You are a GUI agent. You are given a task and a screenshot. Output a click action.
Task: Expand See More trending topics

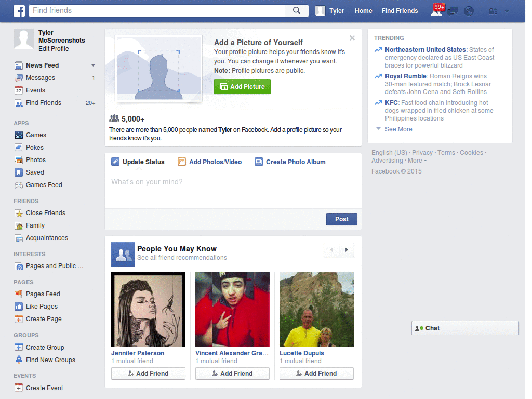pyautogui.click(x=398, y=129)
